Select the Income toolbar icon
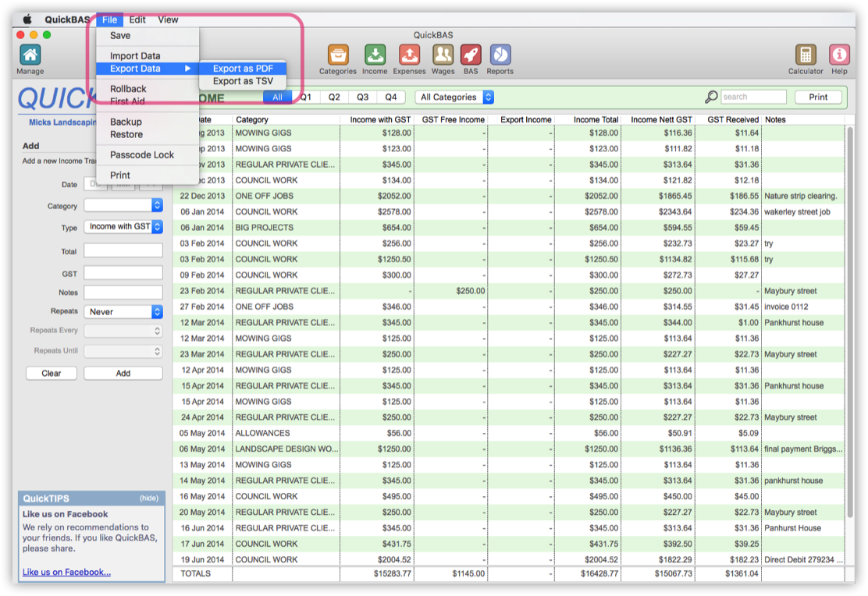The image size is (868, 596). tap(375, 53)
